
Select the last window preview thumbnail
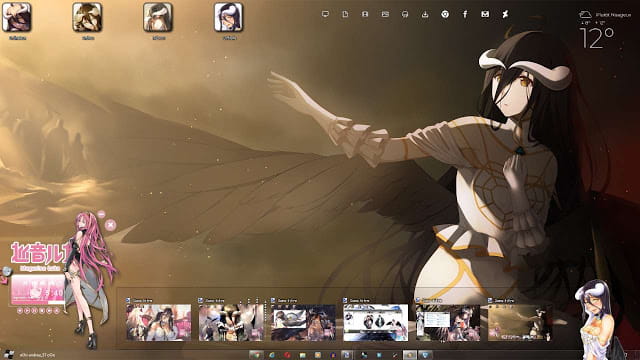[x=520, y=322]
